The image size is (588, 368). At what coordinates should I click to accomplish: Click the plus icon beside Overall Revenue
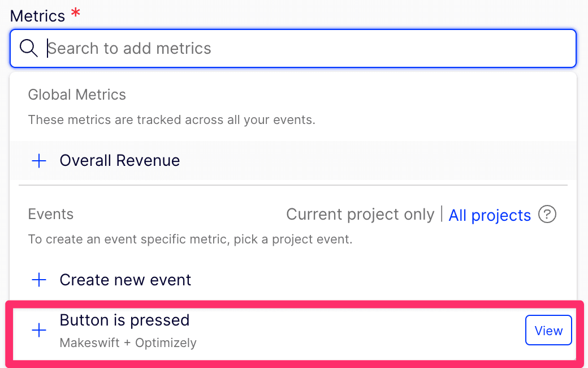[x=38, y=161]
